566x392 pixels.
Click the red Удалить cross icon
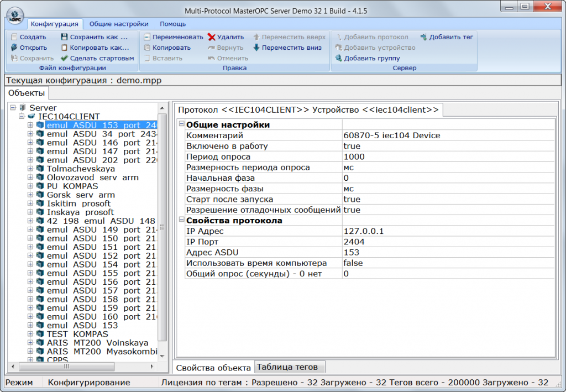[212, 37]
